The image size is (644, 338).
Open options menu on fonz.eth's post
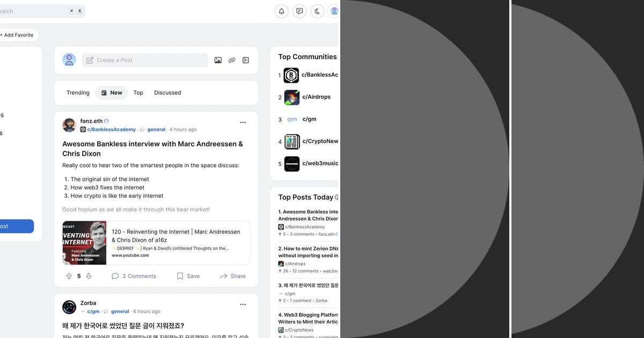coord(243,122)
